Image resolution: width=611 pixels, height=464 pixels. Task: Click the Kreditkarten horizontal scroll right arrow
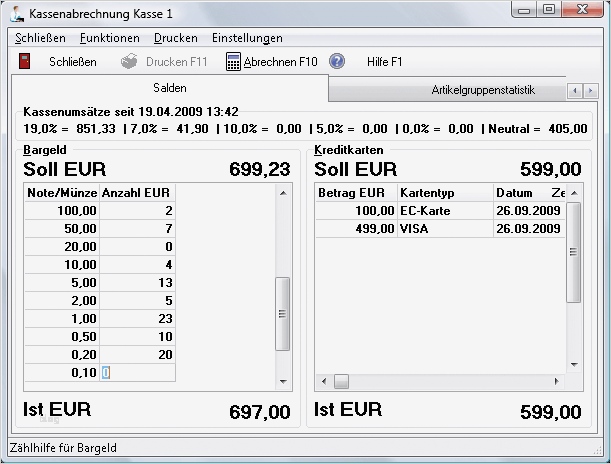(556, 381)
